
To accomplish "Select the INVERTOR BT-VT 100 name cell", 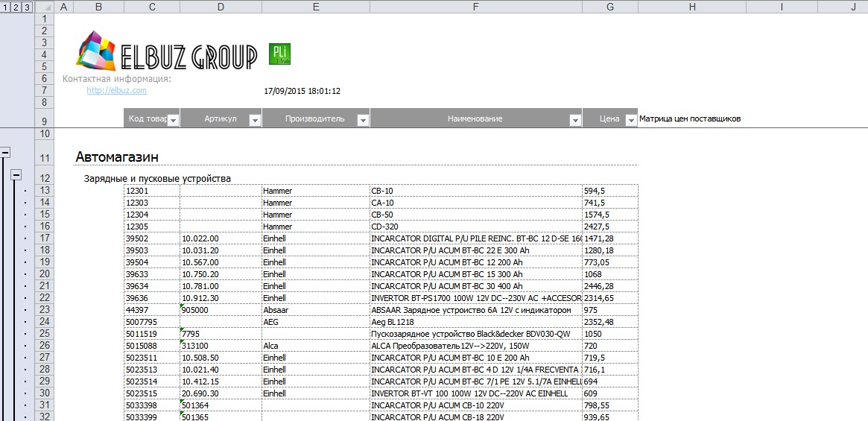I will click(476, 393).
